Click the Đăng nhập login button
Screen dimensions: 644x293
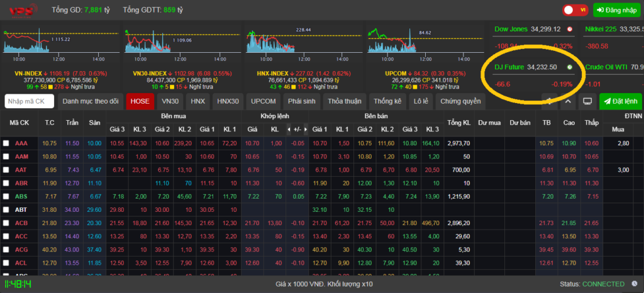(x=616, y=10)
